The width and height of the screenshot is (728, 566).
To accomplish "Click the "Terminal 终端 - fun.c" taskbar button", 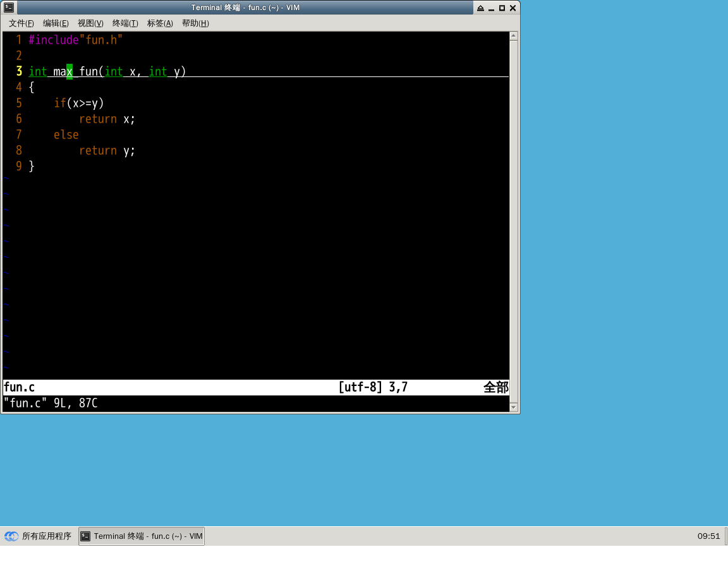I will pos(142,536).
